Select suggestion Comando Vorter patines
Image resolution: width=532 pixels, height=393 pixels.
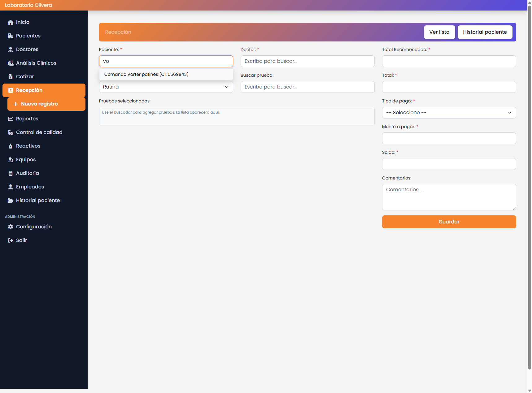coord(146,74)
